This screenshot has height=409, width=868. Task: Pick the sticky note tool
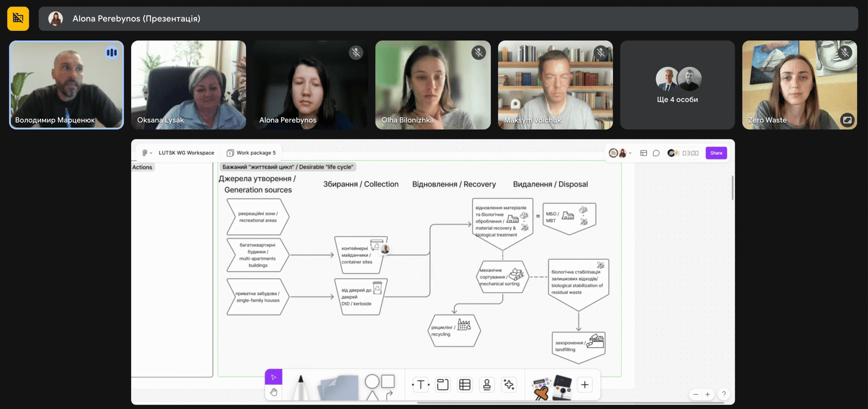point(339,388)
